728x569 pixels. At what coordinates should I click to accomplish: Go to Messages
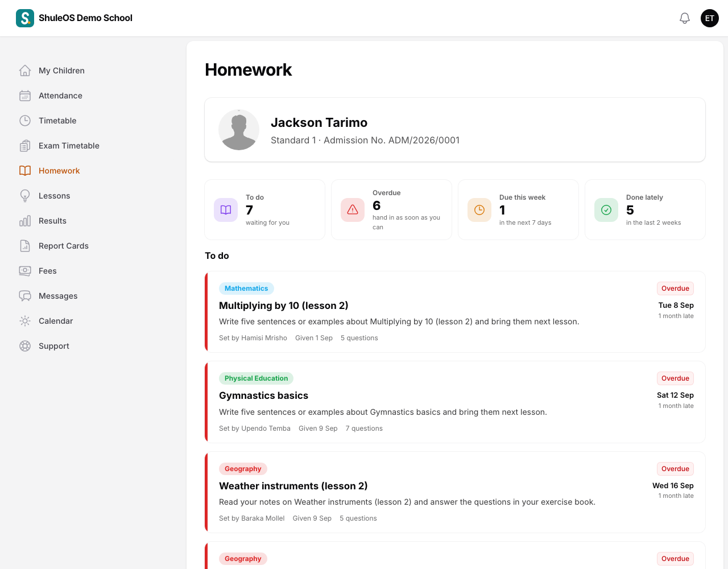tap(58, 296)
